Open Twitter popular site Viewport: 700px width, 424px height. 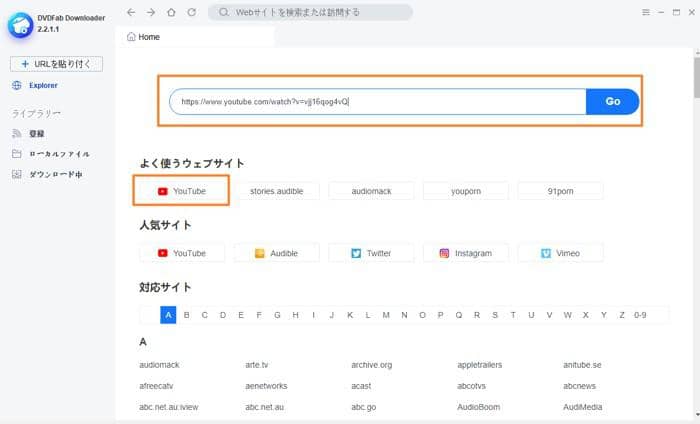[371, 253]
